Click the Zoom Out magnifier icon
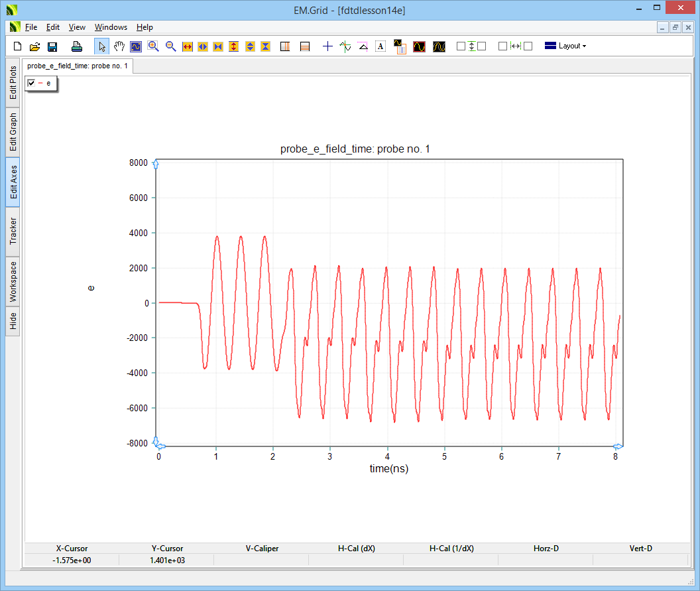This screenshot has width=700, height=591. pyautogui.click(x=171, y=46)
